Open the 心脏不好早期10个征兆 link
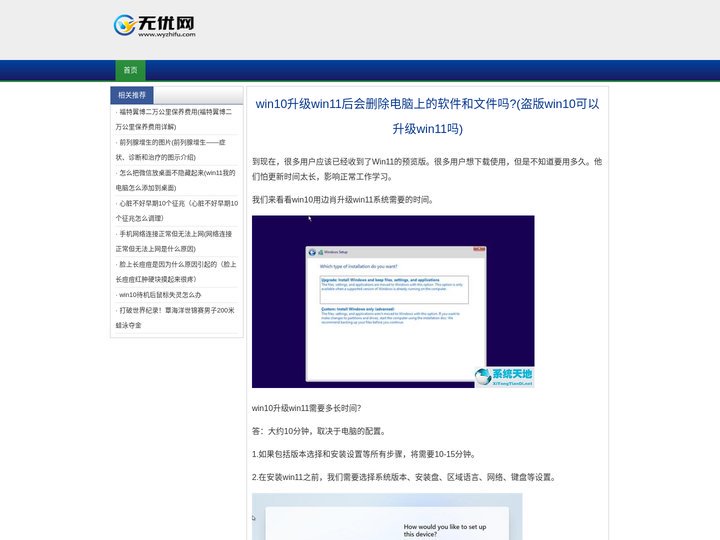 point(177,210)
